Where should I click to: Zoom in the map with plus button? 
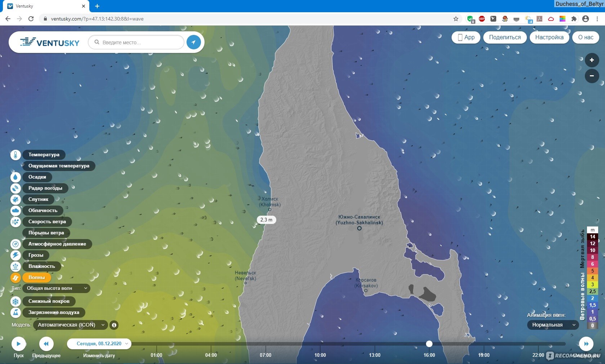click(x=592, y=60)
